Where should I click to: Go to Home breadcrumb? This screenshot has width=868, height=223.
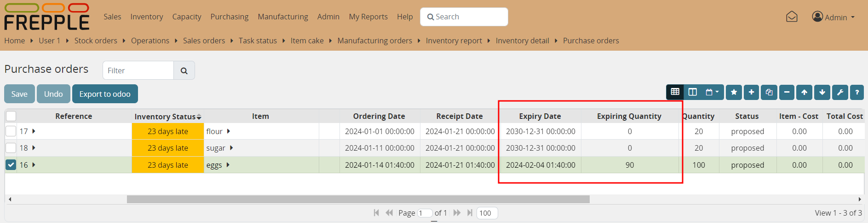(15, 41)
